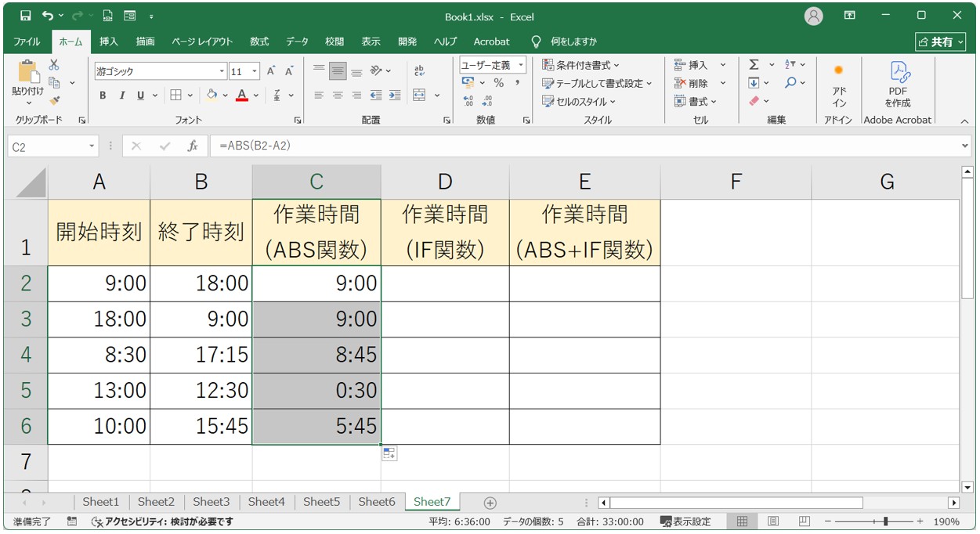
Task: Decrease indent in alignment group
Action: coord(376,96)
